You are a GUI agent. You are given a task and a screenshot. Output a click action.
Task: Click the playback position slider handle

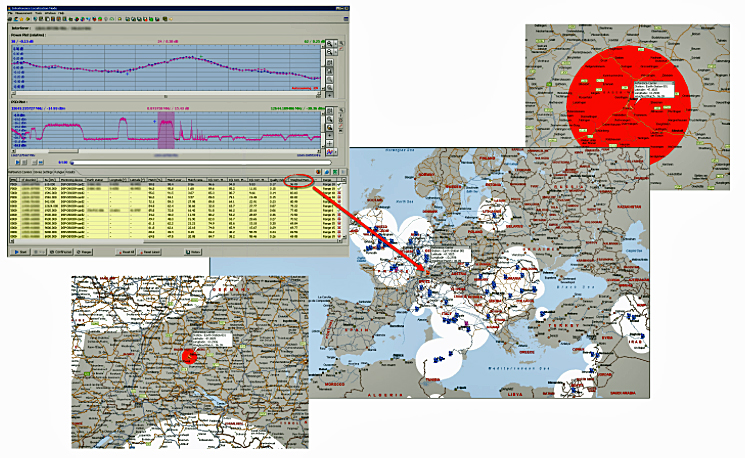pyautogui.click(x=72, y=163)
